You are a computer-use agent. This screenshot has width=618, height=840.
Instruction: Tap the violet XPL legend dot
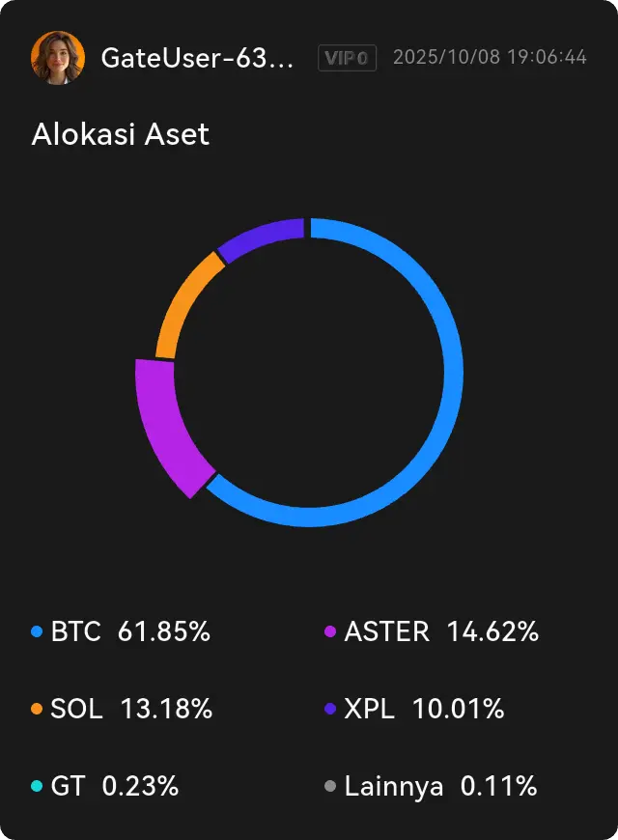(330, 710)
